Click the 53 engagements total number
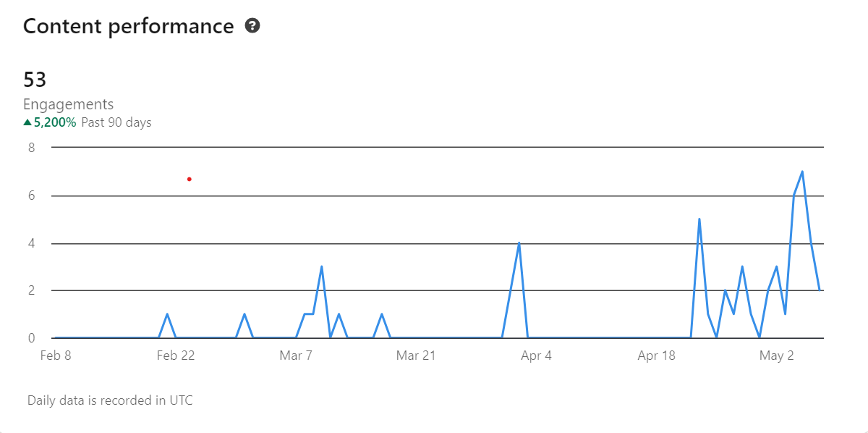The width and height of the screenshot is (868, 433). [x=35, y=80]
